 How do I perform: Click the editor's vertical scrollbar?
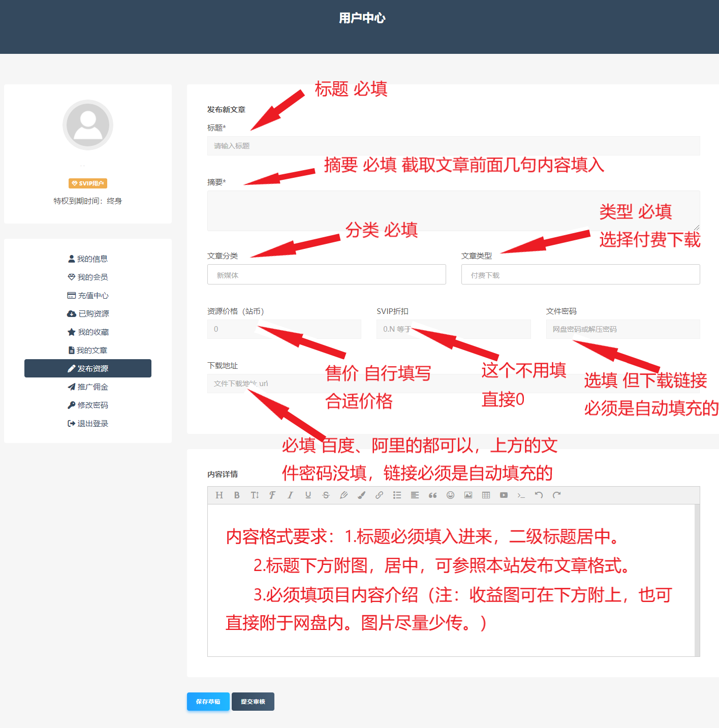(x=697, y=580)
